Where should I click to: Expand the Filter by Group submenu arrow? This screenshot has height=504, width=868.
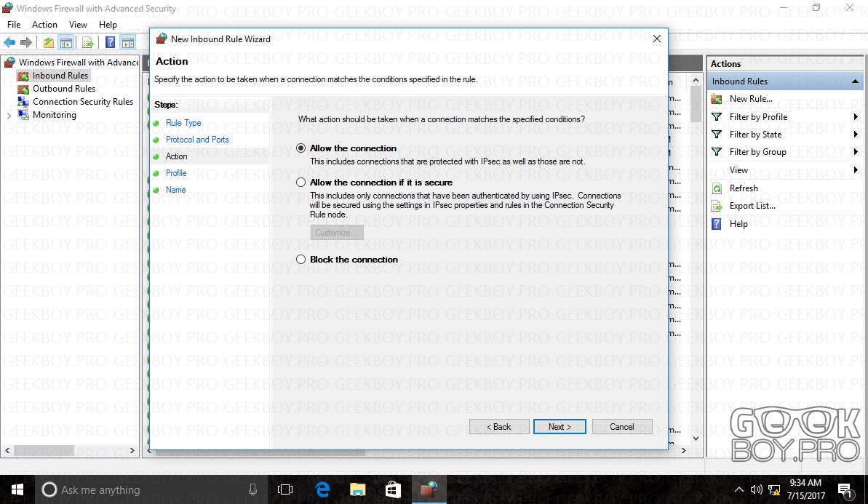click(x=856, y=151)
